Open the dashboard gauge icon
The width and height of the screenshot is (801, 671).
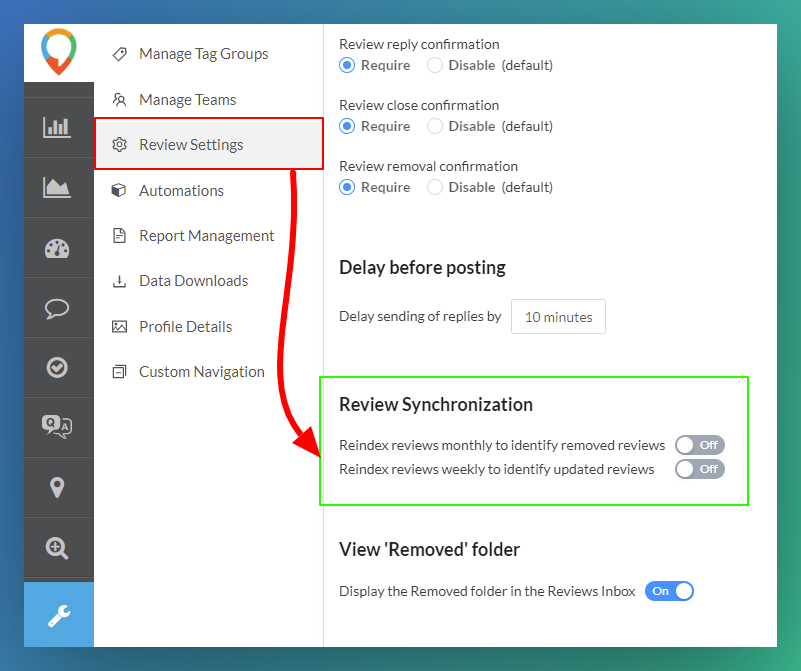pyautogui.click(x=57, y=248)
